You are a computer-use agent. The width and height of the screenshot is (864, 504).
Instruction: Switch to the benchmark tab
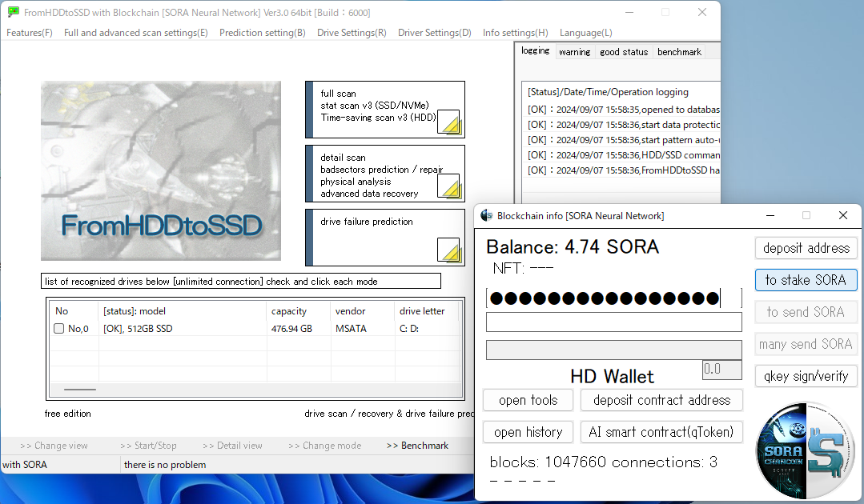coord(679,52)
